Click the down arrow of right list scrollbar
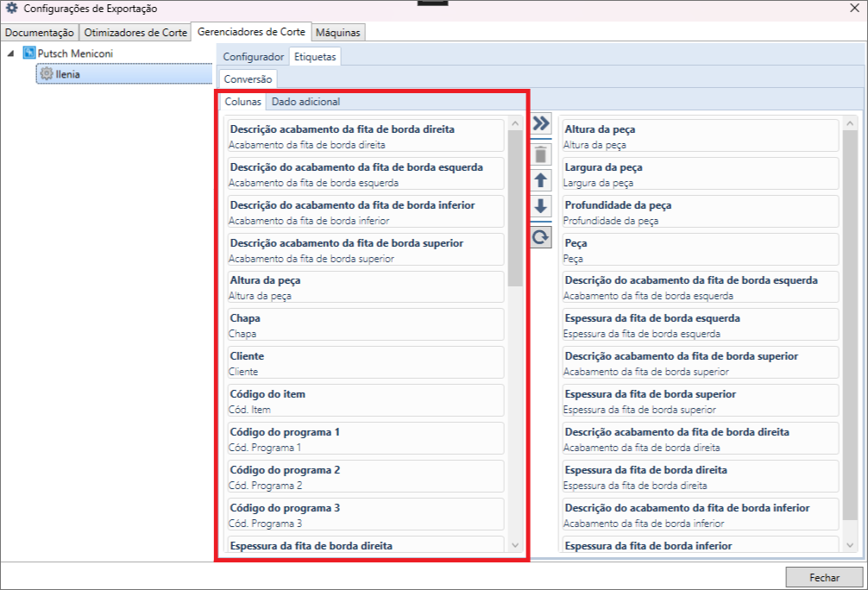This screenshot has width=868, height=590. tap(850, 545)
